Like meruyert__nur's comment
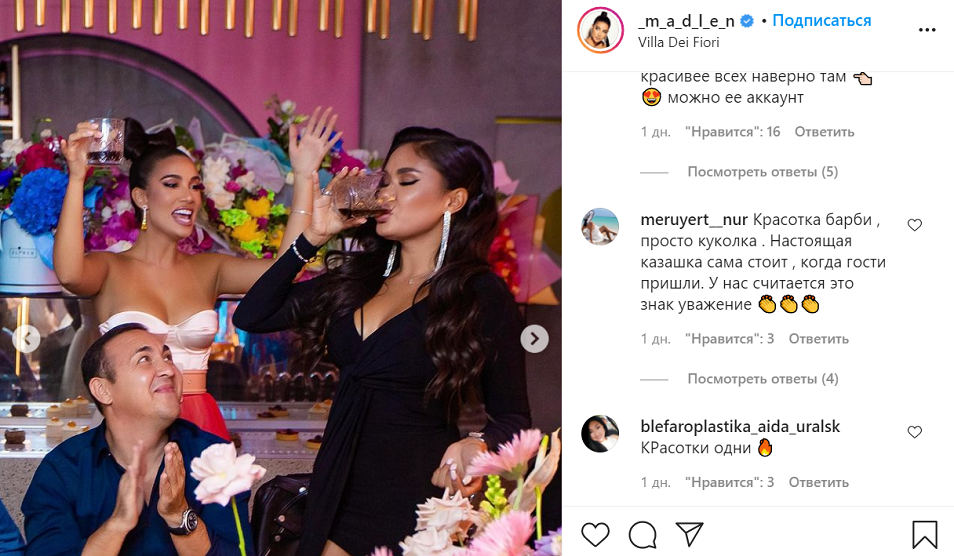954x556 pixels. coord(914,225)
